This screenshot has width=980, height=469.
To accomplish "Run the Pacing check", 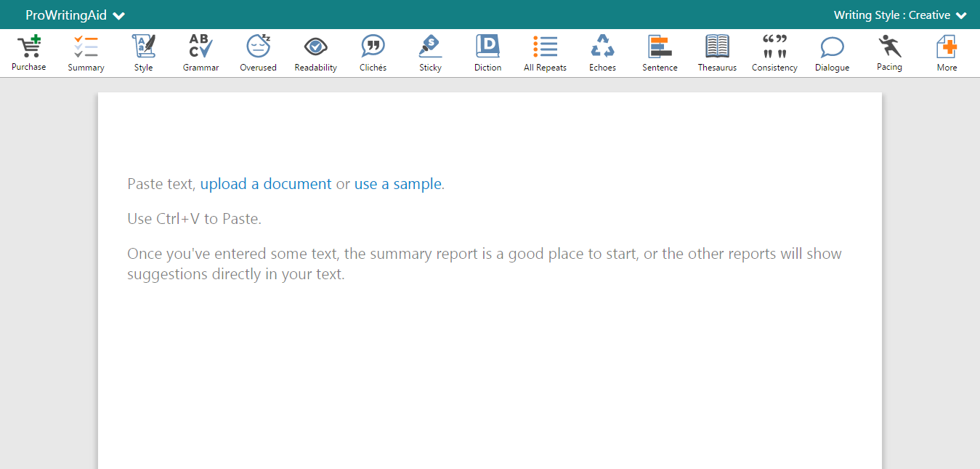I will tap(890, 53).
